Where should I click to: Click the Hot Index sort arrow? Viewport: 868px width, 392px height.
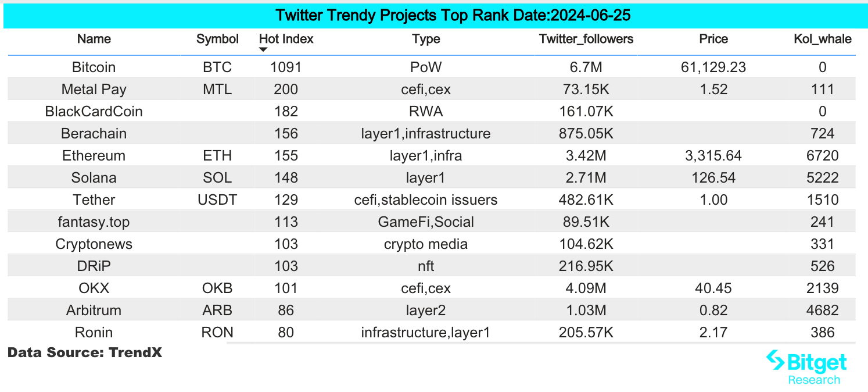pyautogui.click(x=263, y=50)
